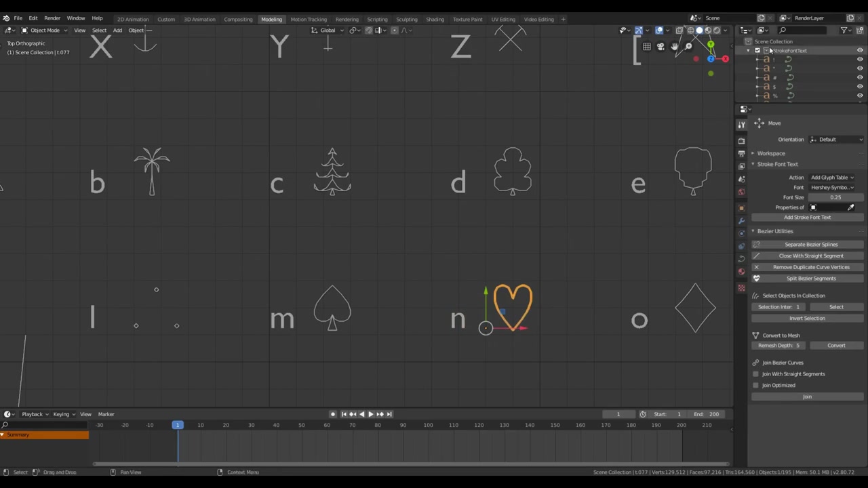Toggle the StrokeFontText collection checkbox
This screenshot has height=488, width=868.
[x=757, y=50]
